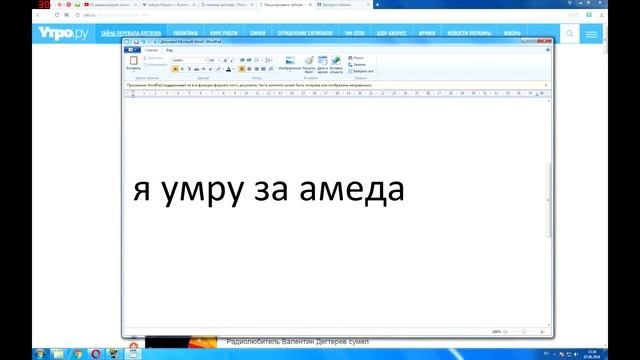The height and width of the screenshot is (360, 640).
Task: Click the Paste (Вставить) icon in WordPad
Action: click(x=134, y=60)
